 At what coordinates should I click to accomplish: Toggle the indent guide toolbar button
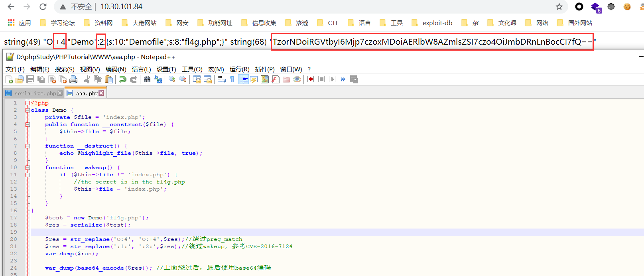click(243, 79)
